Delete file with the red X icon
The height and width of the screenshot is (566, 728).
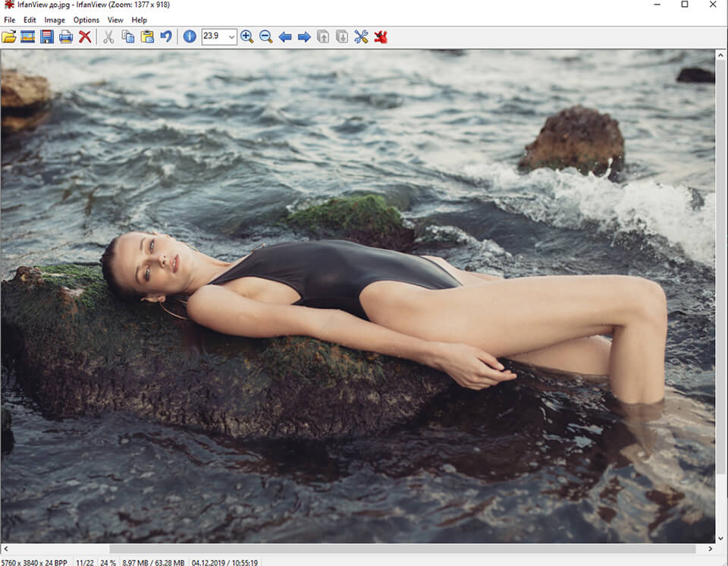[x=85, y=36]
